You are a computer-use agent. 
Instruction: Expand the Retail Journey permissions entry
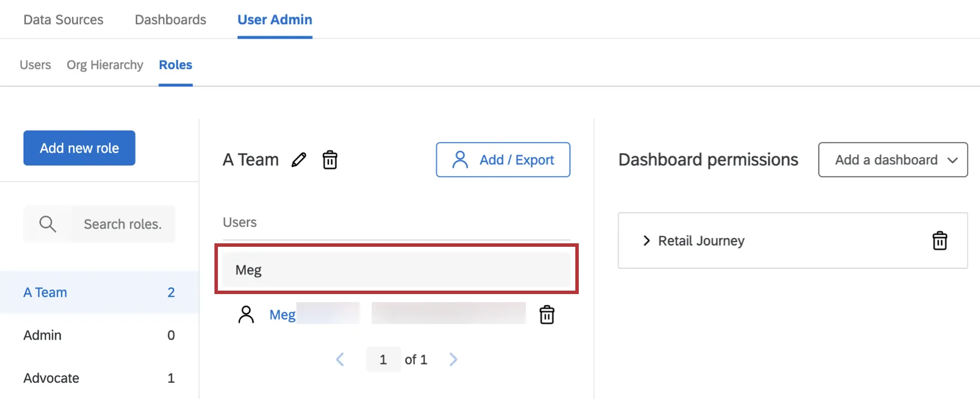pyautogui.click(x=646, y=240)
